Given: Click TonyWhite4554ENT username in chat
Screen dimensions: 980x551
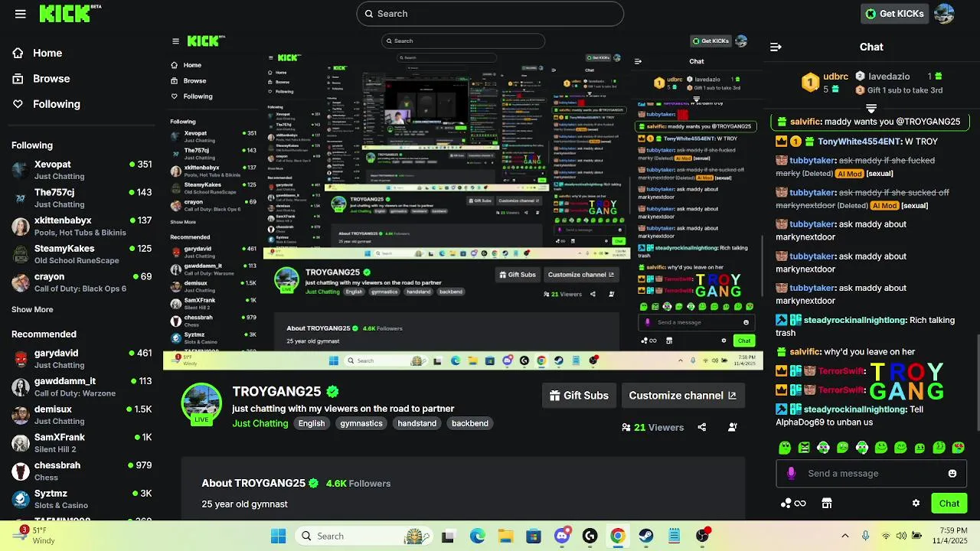Looking at the screenshot, I should (860, 142).
